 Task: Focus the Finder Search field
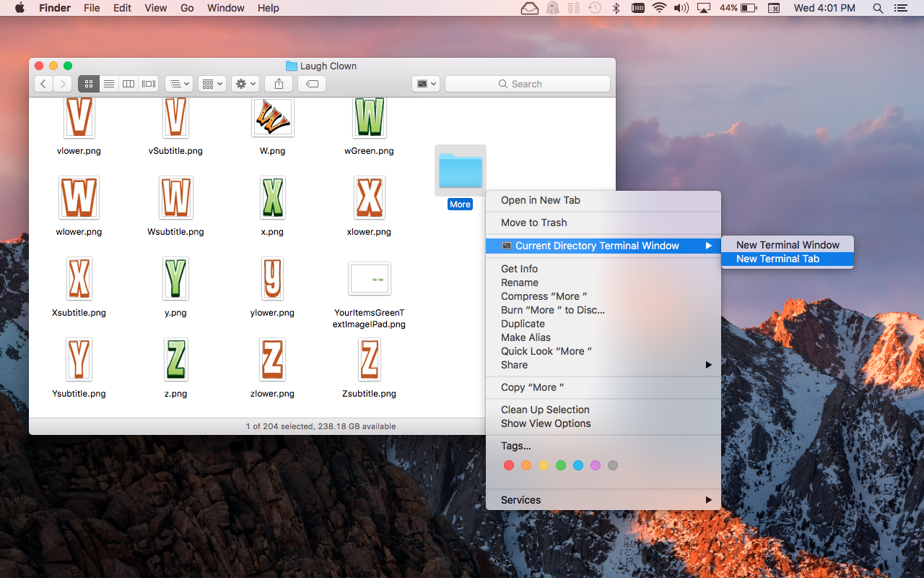528,84
